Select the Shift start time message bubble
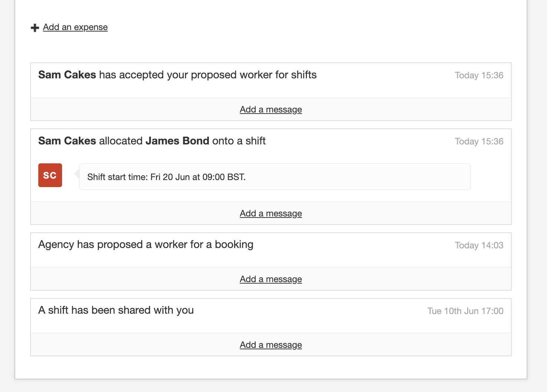This screenshot has height=392, width=547. pyautogui.click(x=275, y=177)
